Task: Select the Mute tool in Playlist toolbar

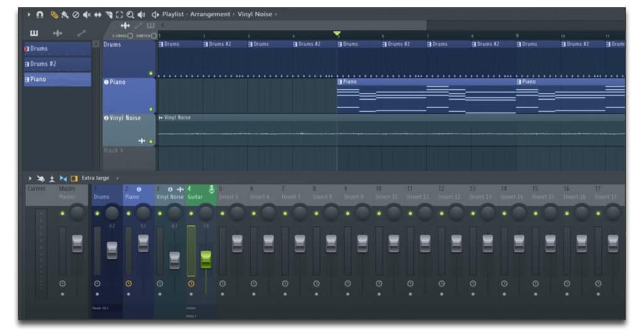Action: click(x=86, y=15)
